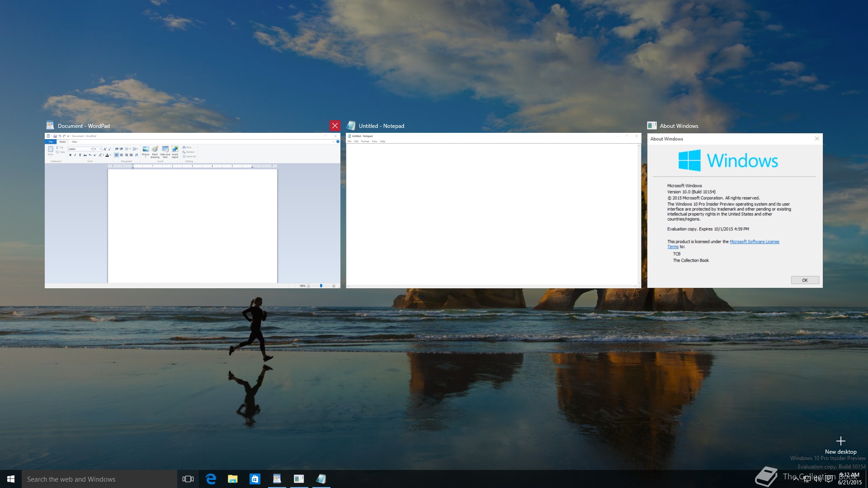Screen dimensions: 868x488
Task: Click the WordPad help question mark icon
Action: 338,141
